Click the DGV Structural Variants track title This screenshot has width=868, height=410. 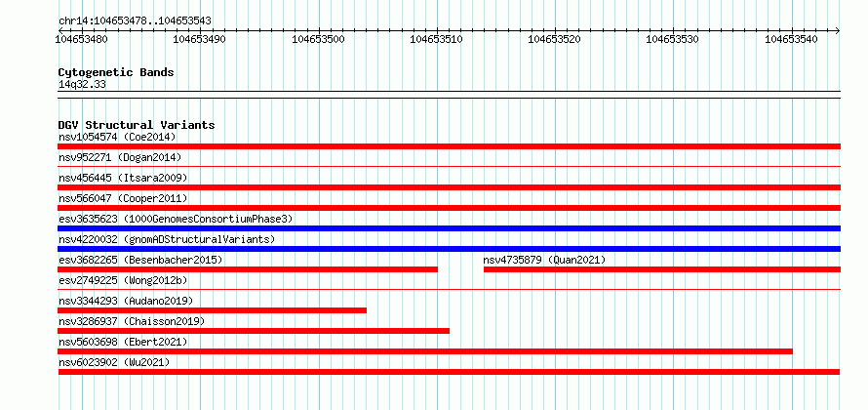[x=137, y=125]
